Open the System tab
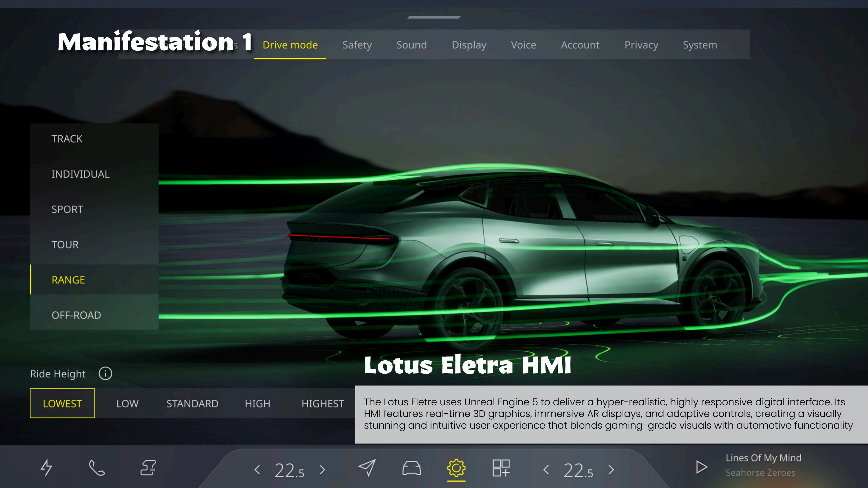 (x=700, y=45)
